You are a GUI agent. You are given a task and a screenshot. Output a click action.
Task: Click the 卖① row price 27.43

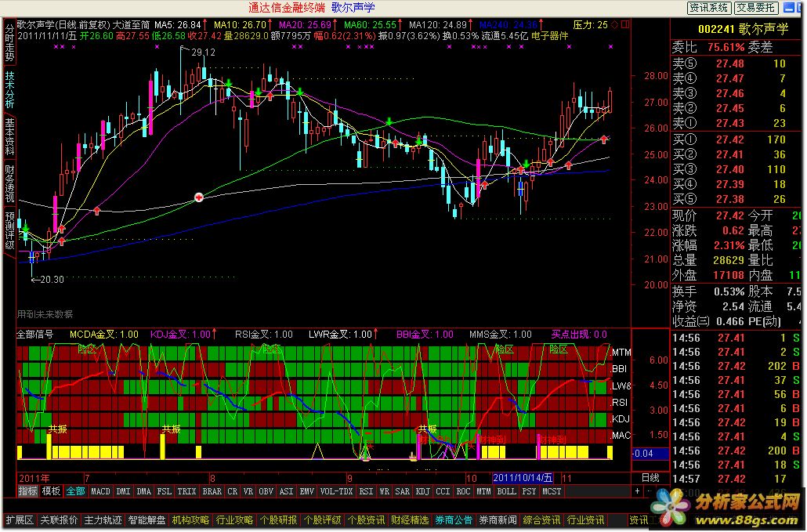729,123
